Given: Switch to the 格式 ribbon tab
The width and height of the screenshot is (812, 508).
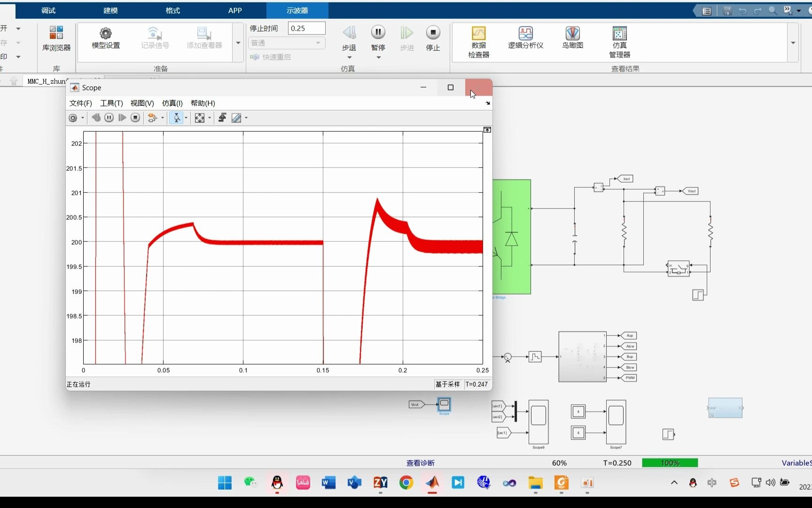Looking at the screenshot, I should [172, 10].
